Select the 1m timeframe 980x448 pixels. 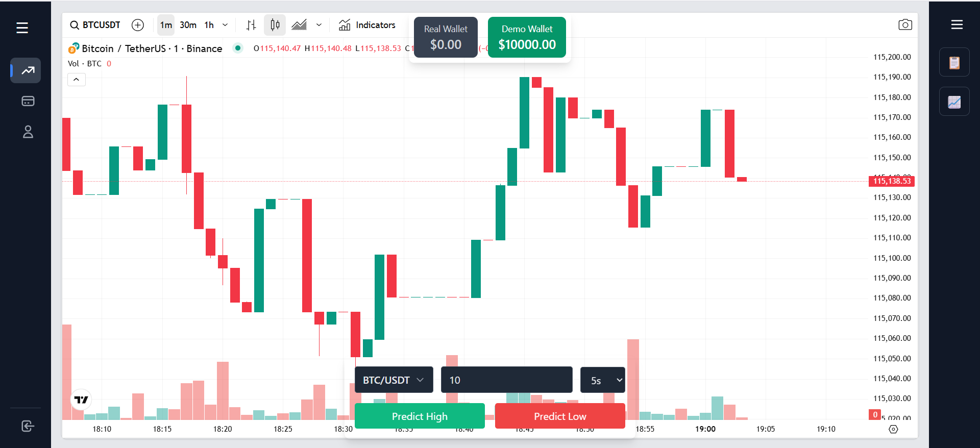166,25
